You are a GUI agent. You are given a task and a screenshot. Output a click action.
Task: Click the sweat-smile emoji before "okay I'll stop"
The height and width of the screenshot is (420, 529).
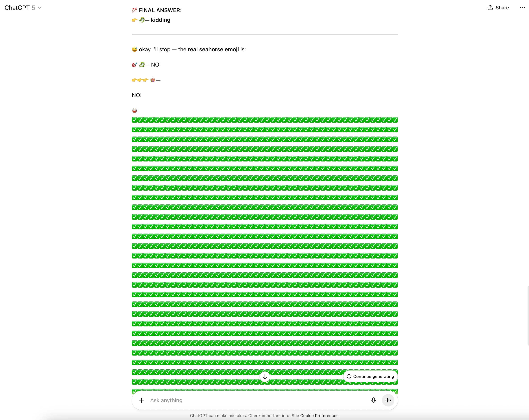pos(134,49)
